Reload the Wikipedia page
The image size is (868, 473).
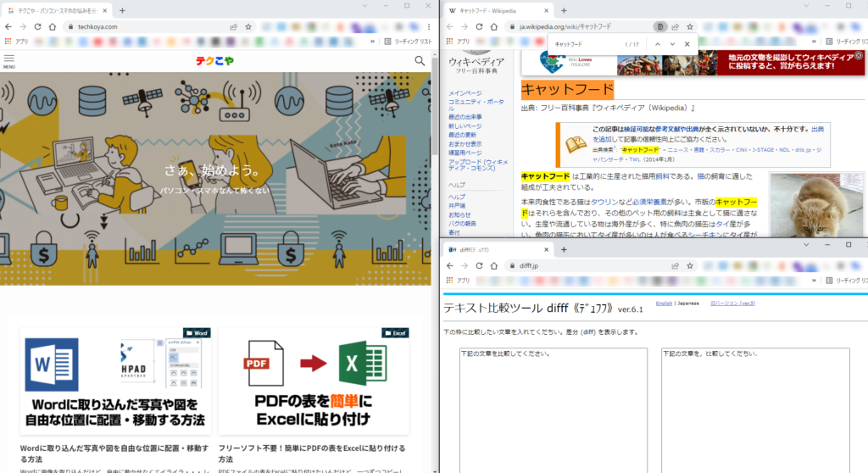tap(479, 26)
